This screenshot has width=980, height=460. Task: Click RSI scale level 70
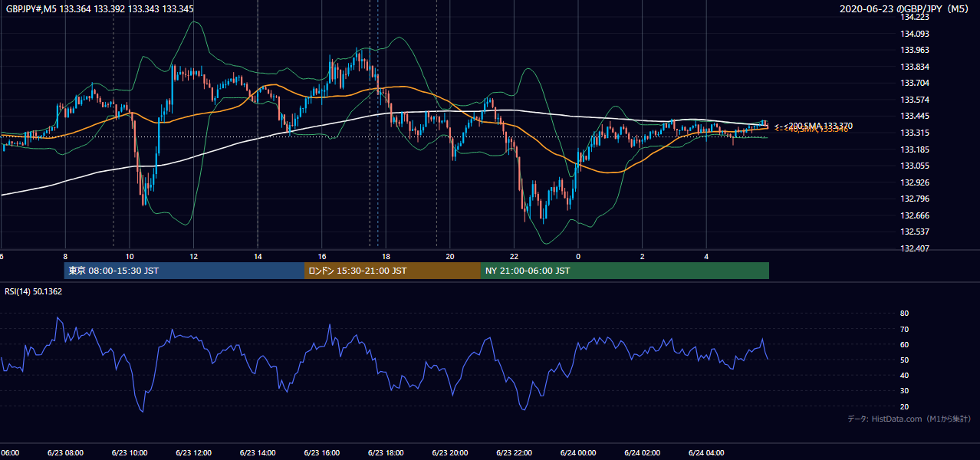(x=905, y=329)
